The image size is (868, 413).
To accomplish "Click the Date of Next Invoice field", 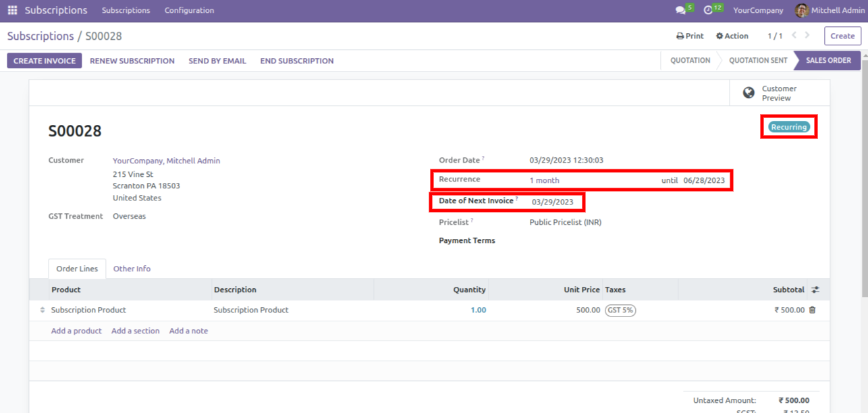I will click(x=553, y=202).
